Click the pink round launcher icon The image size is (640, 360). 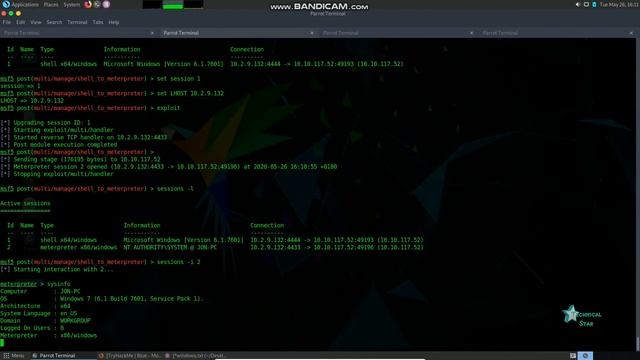click(106, 4)
